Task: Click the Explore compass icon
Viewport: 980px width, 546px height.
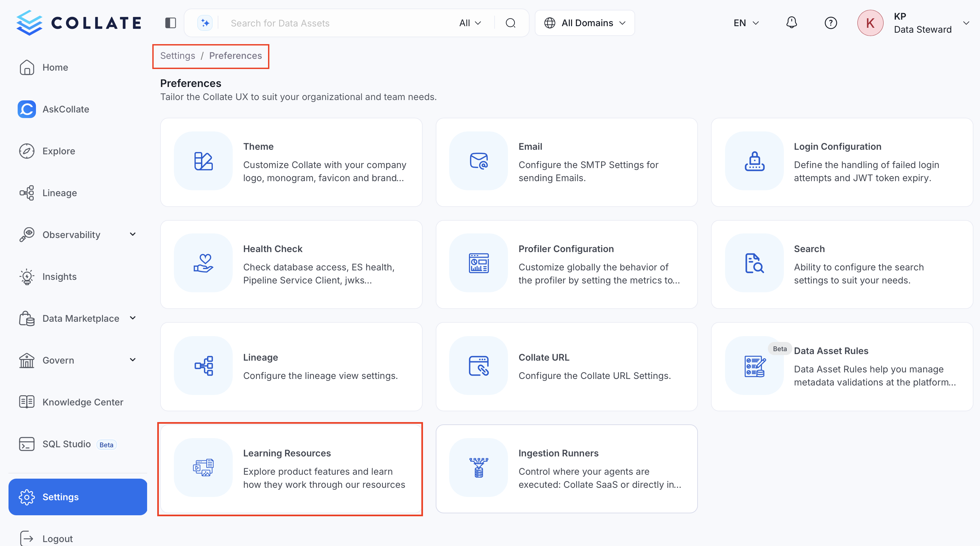Action: (x=26, y=151)
